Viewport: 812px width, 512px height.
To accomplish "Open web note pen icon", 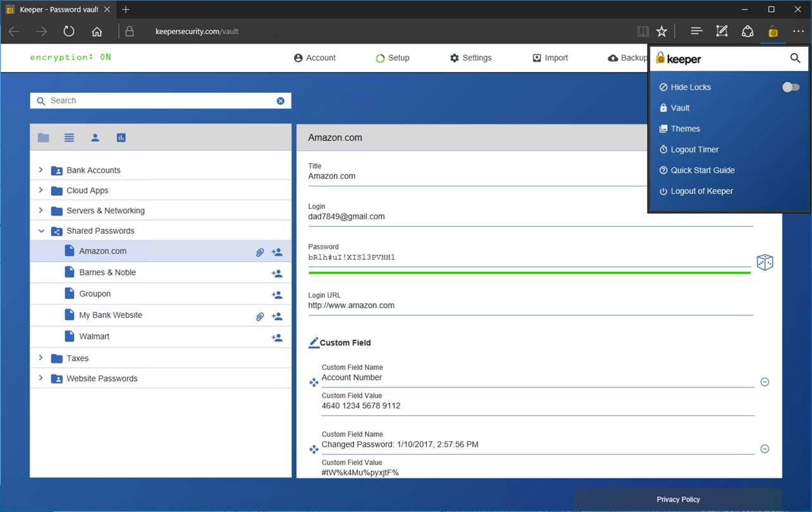I will [722, 31].
